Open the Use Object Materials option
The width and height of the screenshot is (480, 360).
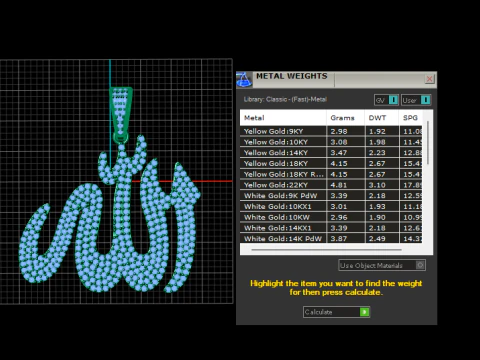[x=382, y=265]
